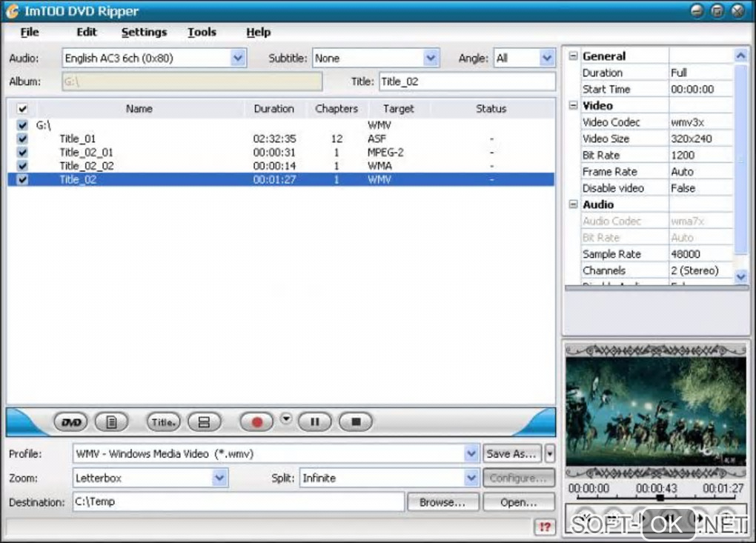Collapse the General properties section
756x543 pixels.
click(x=573, y=56)
